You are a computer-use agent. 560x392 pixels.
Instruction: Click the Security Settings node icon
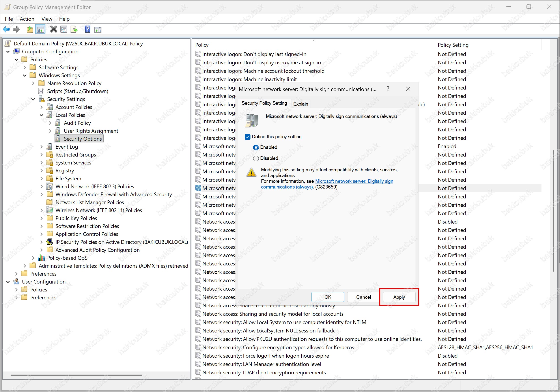42,99
